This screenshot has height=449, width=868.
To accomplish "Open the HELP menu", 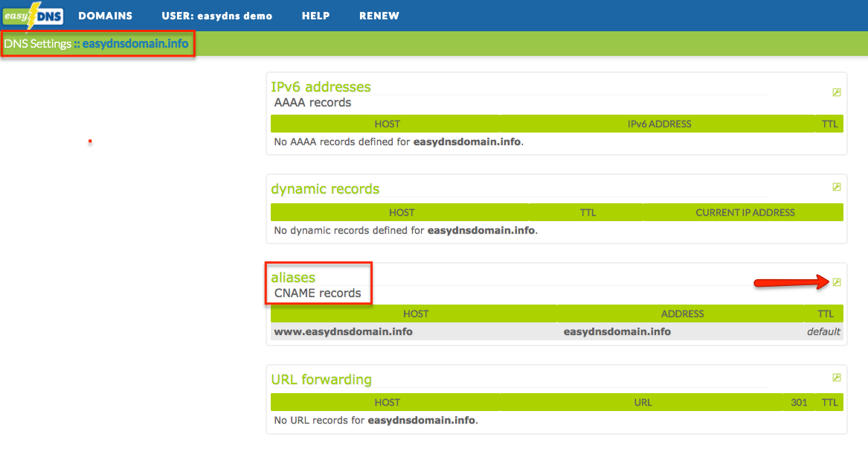I will (315, 16).
